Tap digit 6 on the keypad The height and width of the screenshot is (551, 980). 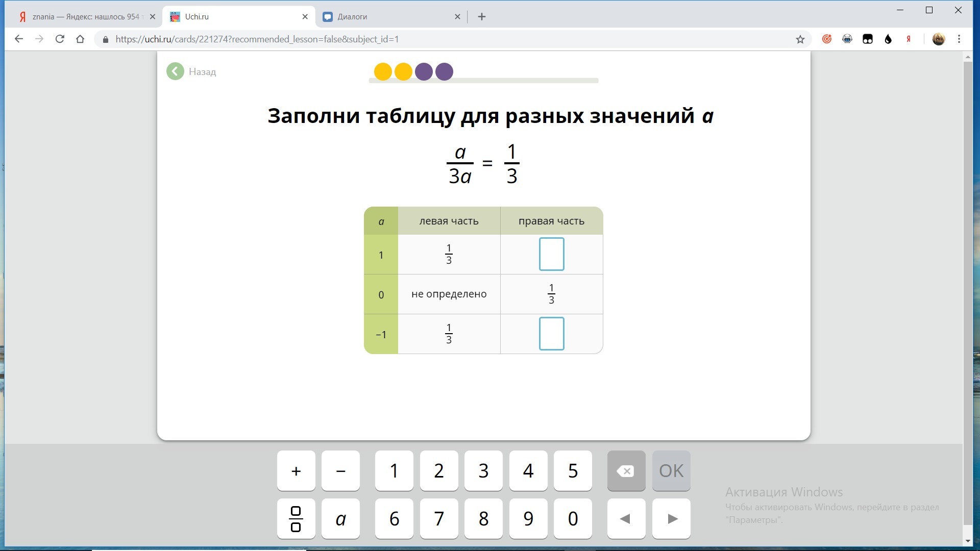pos(394,519)
